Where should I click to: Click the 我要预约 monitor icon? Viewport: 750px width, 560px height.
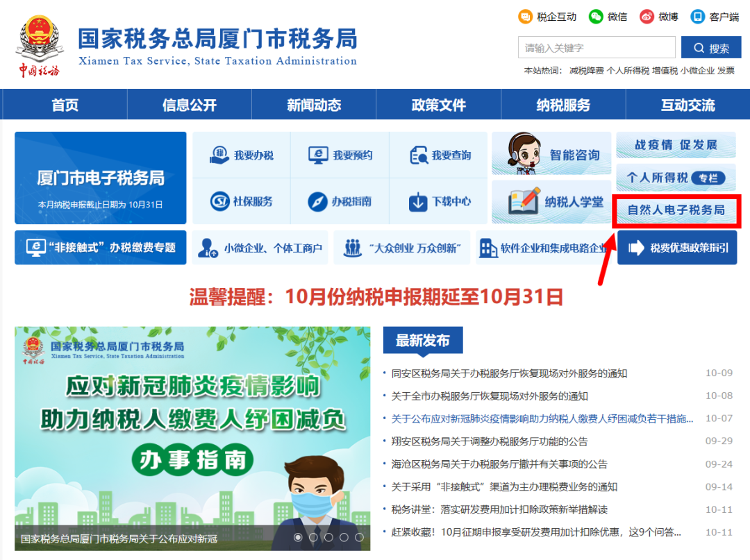point(318,155)
